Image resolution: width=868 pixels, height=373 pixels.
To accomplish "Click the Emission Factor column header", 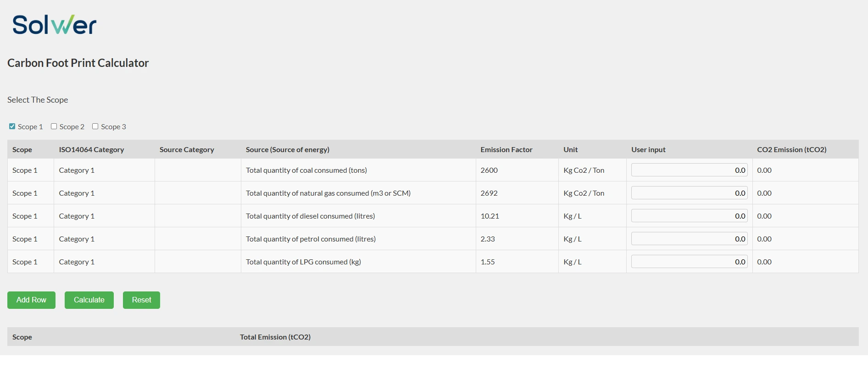I will (x=506, y=150).
